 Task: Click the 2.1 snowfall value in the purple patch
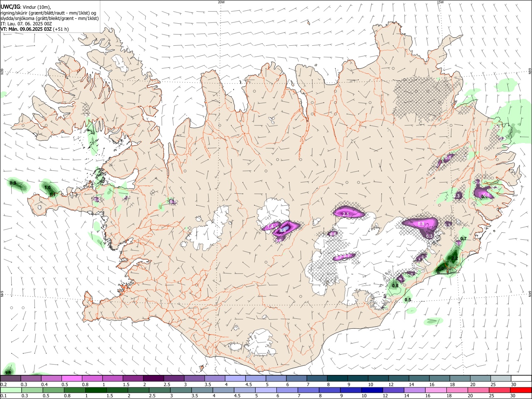(345, 214)
